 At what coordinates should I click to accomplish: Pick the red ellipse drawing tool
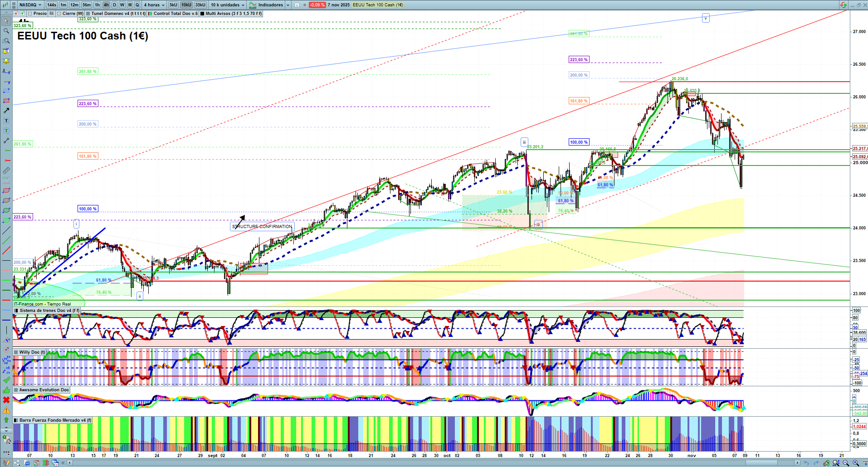pos(6,190)
